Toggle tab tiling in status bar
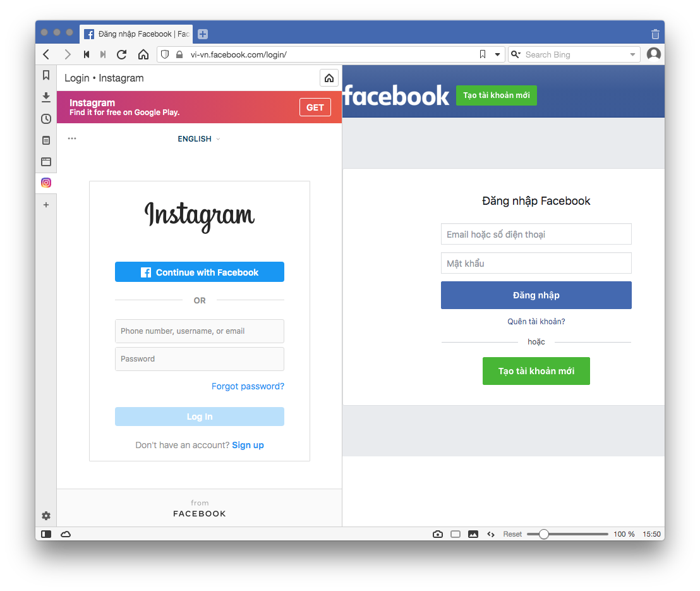 [x=456, y=534]
